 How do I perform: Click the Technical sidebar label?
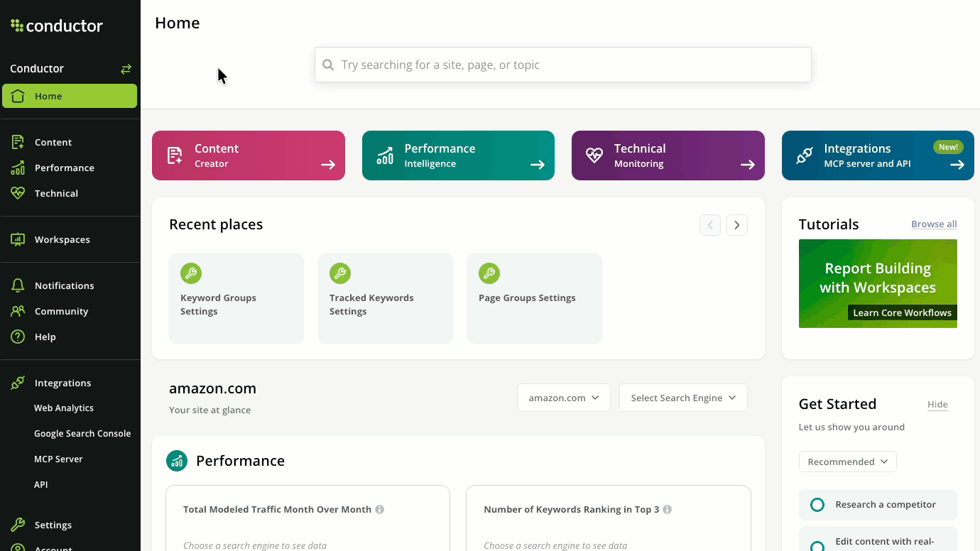click(56, 193)
